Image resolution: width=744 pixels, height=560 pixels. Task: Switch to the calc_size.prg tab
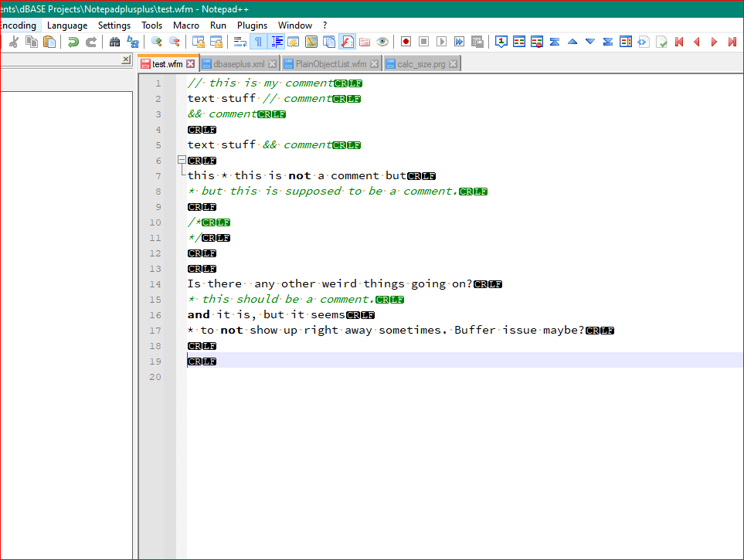coord(420,64)
